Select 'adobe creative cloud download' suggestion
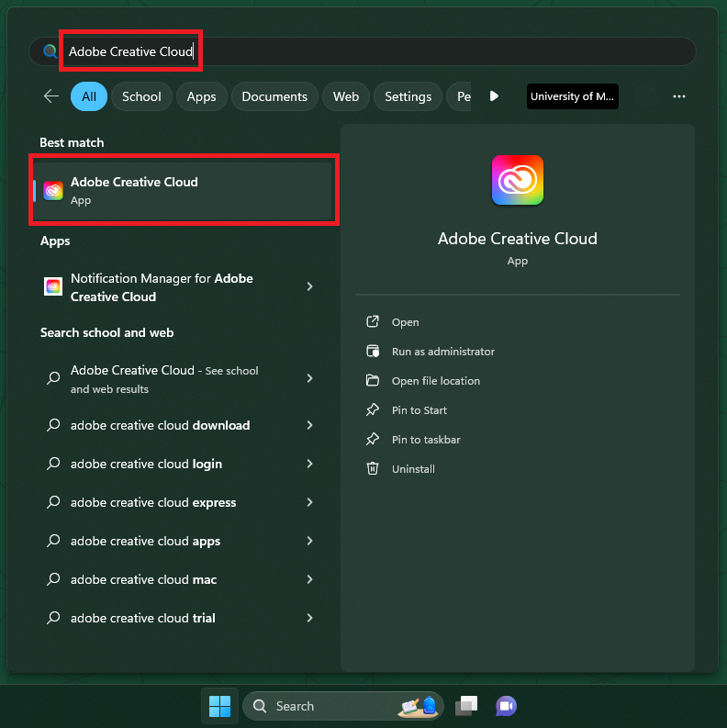This screenshot has height=728, width=727. 160,425
